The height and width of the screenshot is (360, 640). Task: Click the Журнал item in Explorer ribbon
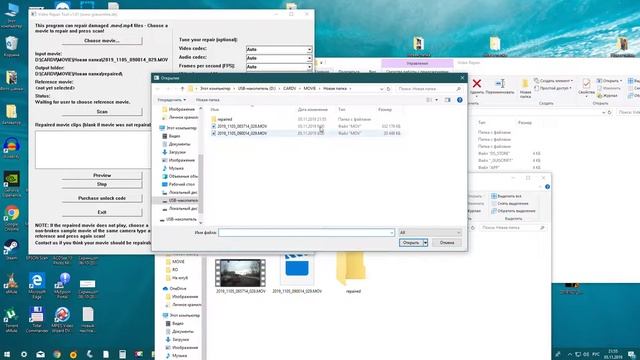[x=607, y=96]
